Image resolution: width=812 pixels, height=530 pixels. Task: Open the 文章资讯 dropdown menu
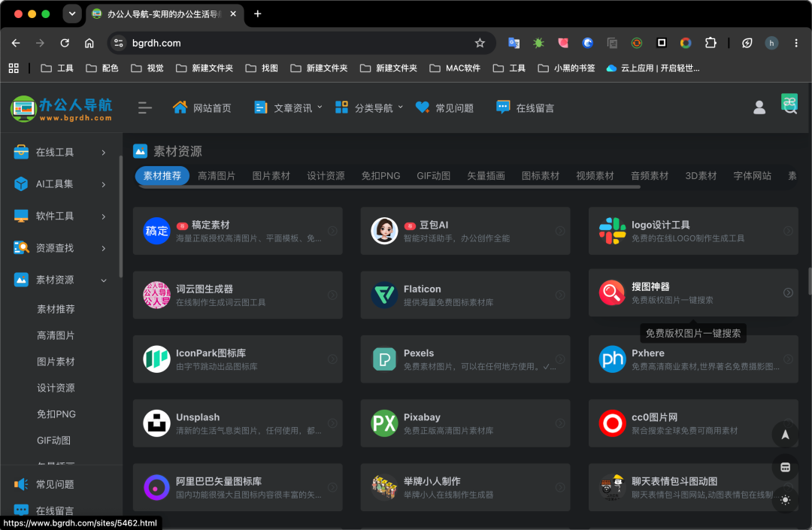tap(288, 108)
